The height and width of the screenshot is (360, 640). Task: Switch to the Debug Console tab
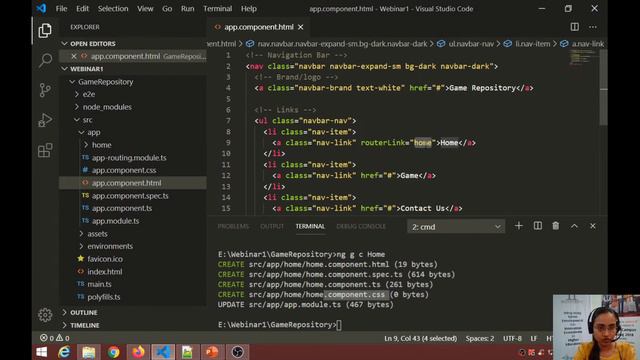(x=361, y=226)
